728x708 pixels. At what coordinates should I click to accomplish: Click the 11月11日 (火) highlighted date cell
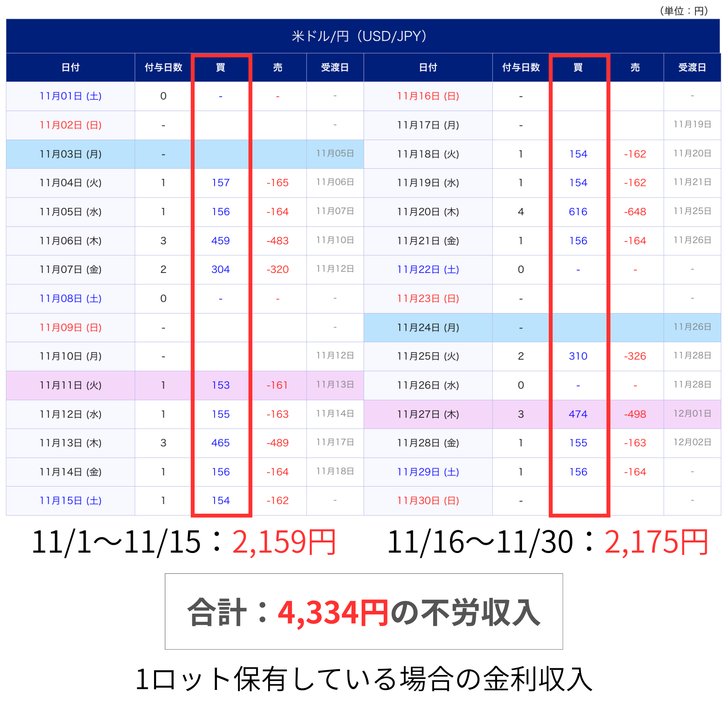point(71,385)
